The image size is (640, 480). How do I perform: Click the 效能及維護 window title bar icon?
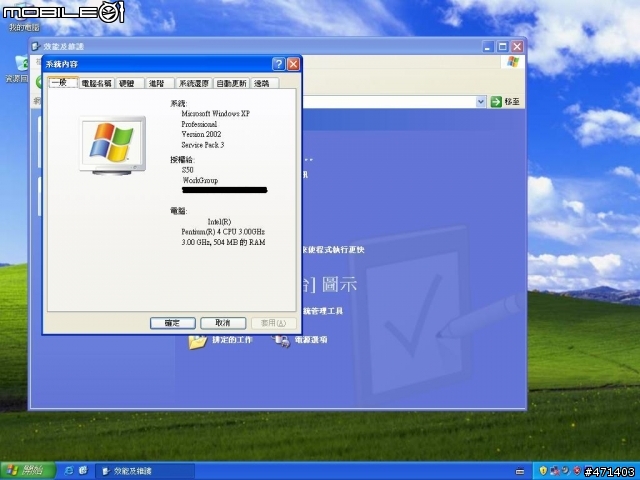point(36,46)
